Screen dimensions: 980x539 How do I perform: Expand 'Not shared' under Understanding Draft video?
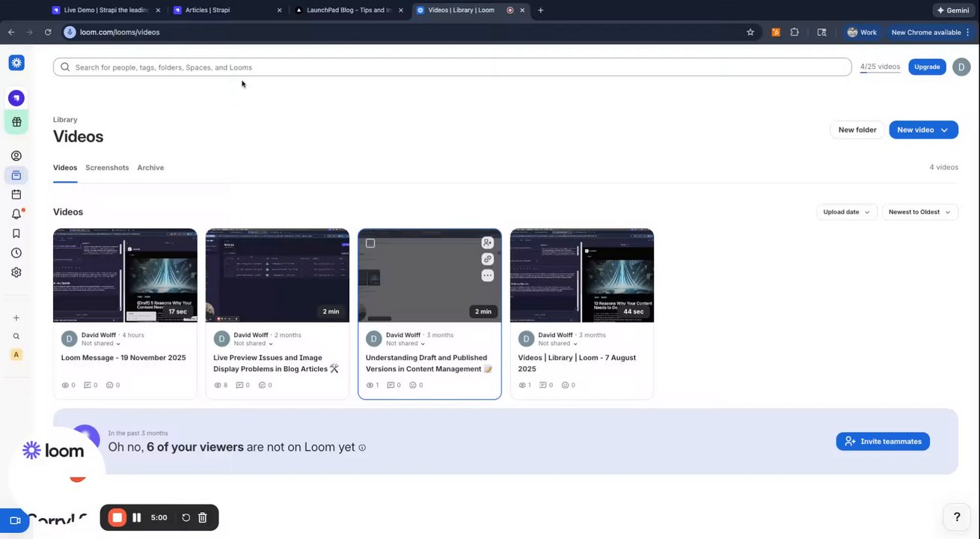point(405,344)
